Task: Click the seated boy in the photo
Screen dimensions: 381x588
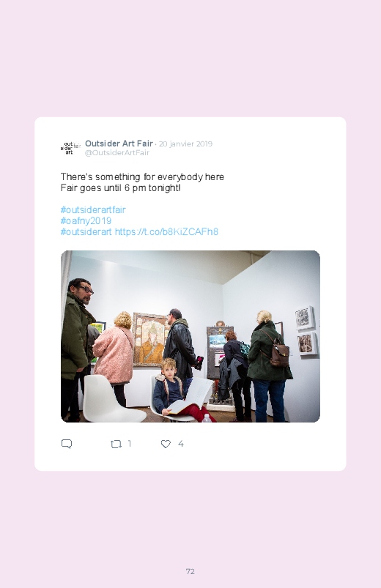Action: click(171, 388)
